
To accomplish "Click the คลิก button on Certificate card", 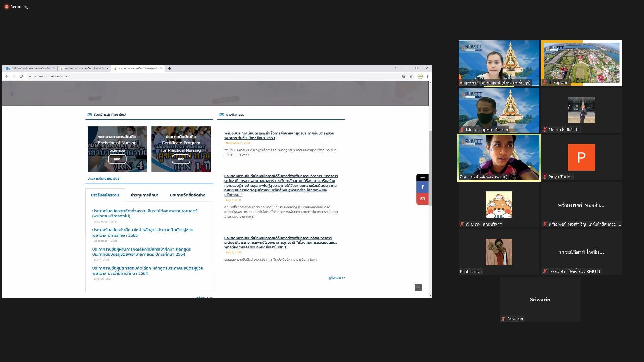I will tap(181, 159).
